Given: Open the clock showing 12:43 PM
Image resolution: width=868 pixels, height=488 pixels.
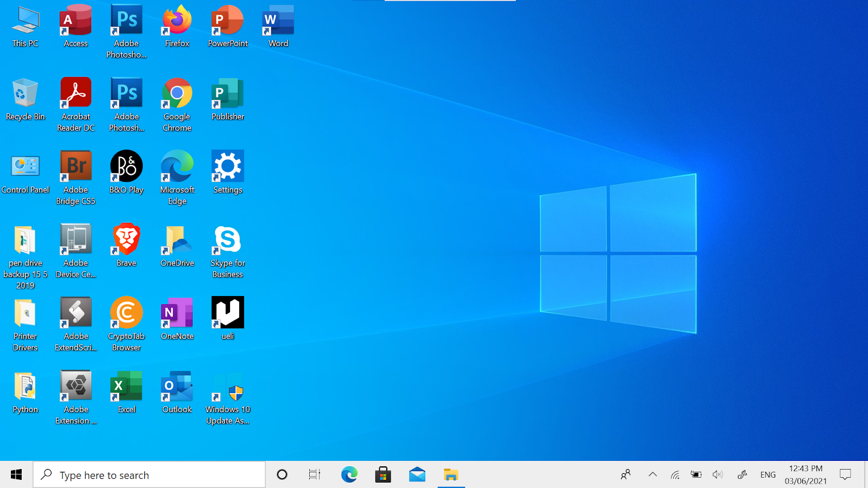Looking at the screenshot, I should coord(806,475).
